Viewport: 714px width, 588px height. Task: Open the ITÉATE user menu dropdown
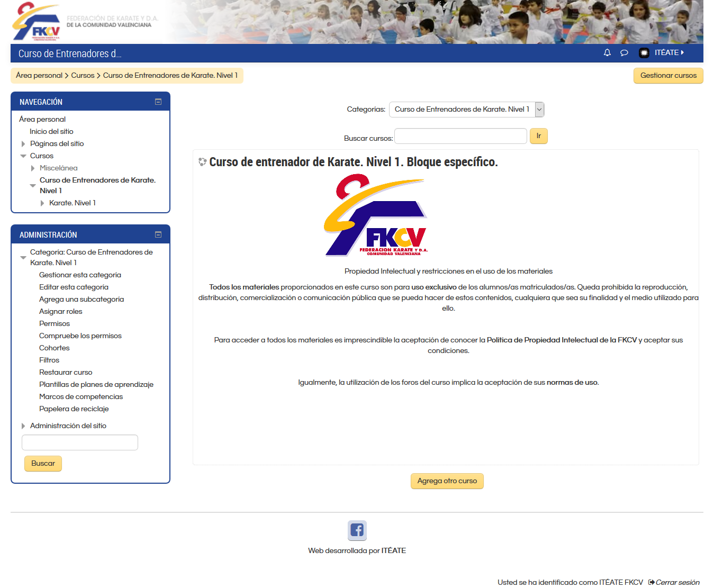point(670,53)
